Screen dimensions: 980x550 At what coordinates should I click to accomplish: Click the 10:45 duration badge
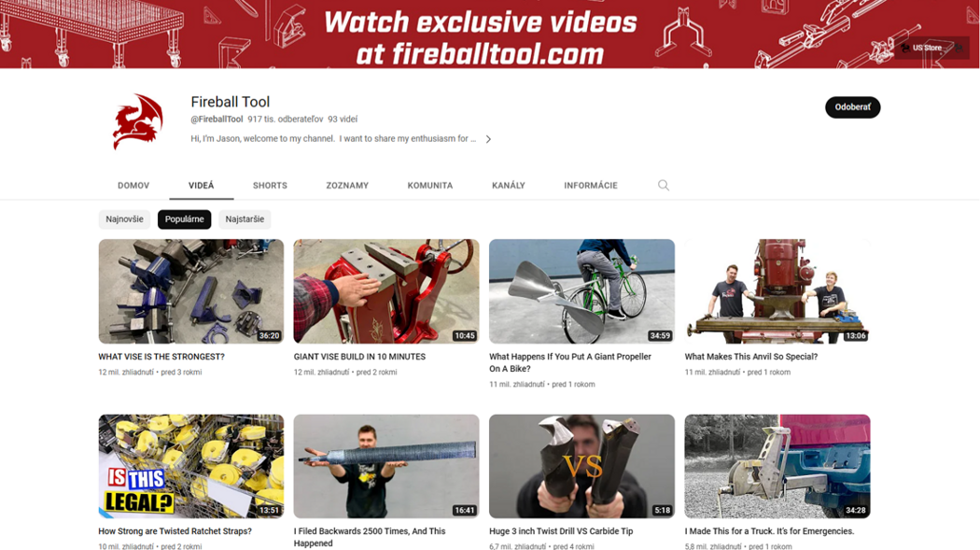coord(465,335)
